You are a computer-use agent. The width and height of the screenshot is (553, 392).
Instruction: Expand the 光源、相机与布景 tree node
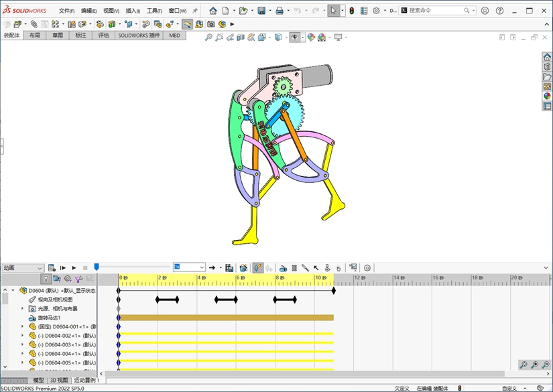click(x=22, y=309)
